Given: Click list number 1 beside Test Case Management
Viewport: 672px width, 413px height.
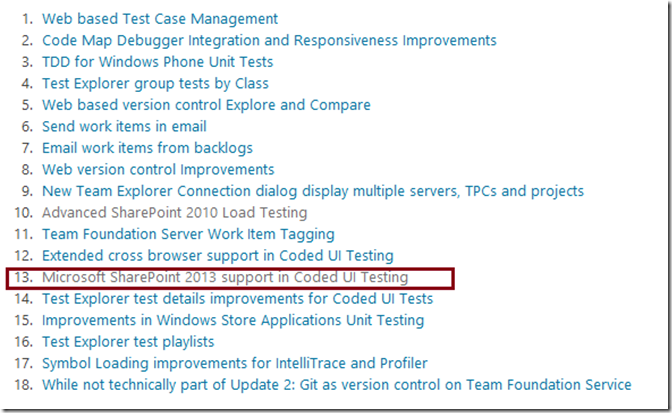Looking at the screenshot, I should 26,19.
